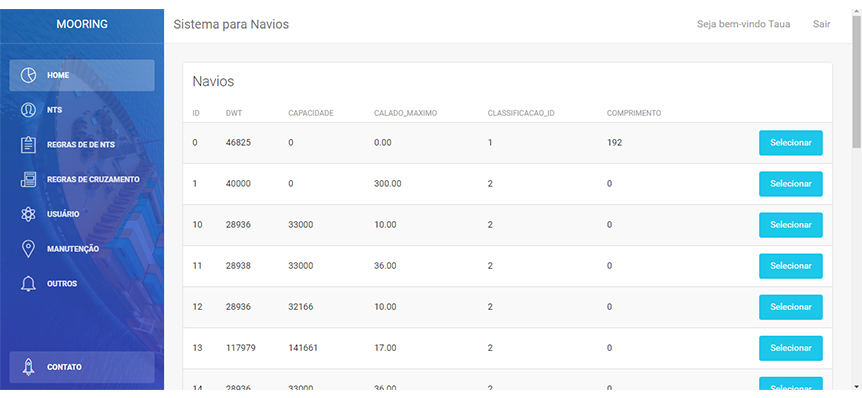Viewport: 862px width, 398px height.
Task: Click DWT value 40000
Action: [238, 184]
